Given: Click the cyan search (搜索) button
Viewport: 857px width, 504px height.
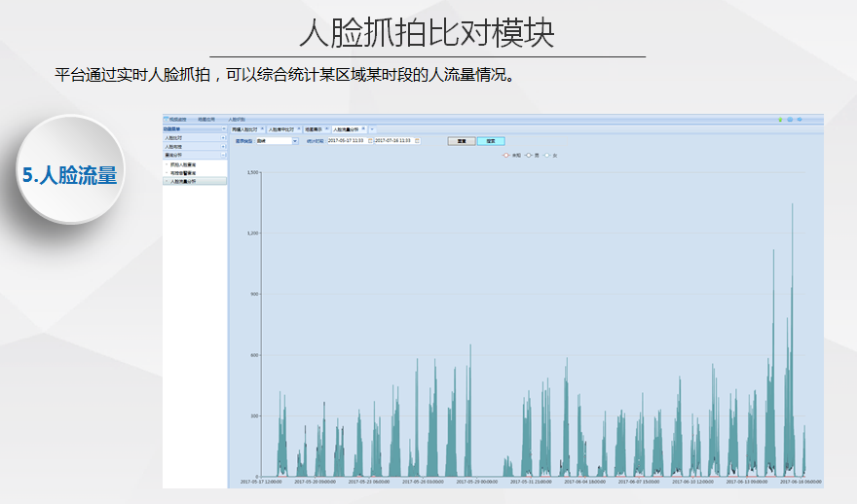Looking at the screenshot, I should point(491,141).
